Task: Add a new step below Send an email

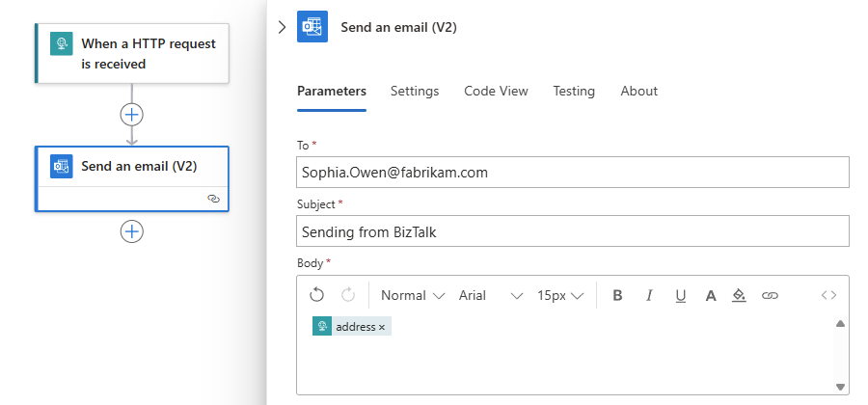Action: 132,231
